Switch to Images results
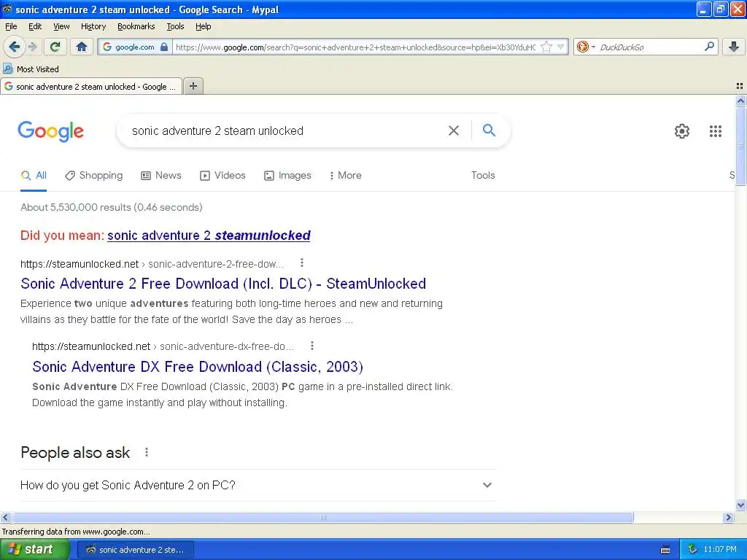This screenshot has height=560, width=747. 287,175
